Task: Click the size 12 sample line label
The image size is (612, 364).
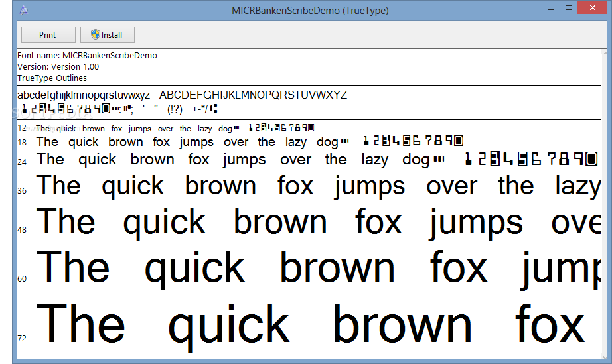Action: [22, 128]
